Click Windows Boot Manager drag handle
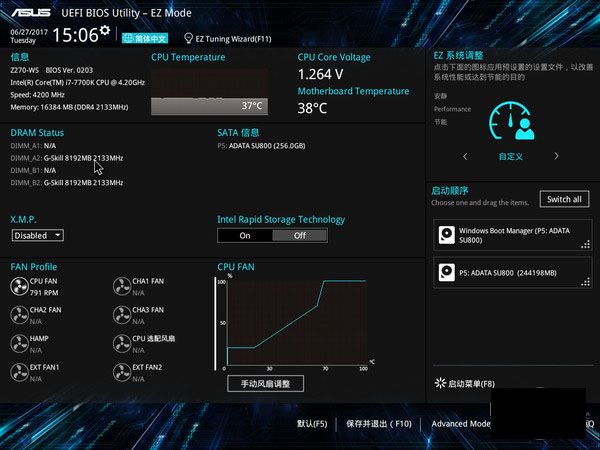 pos(585,245)
